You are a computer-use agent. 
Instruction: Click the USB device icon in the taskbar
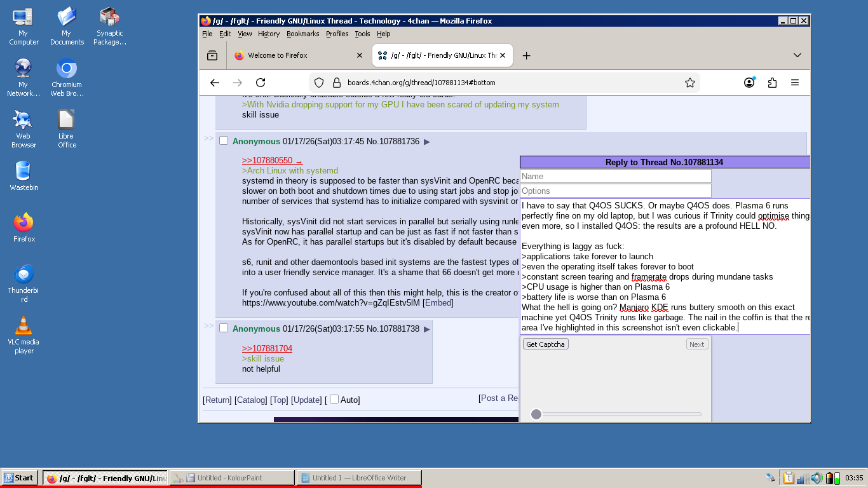[x=771, y=478]
